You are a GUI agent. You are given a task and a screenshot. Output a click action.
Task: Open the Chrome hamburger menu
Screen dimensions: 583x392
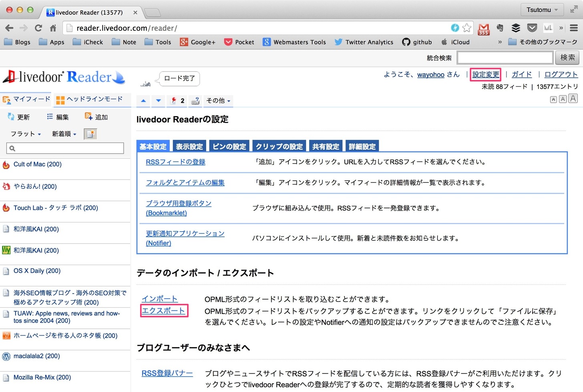click(x=574, y=28)
